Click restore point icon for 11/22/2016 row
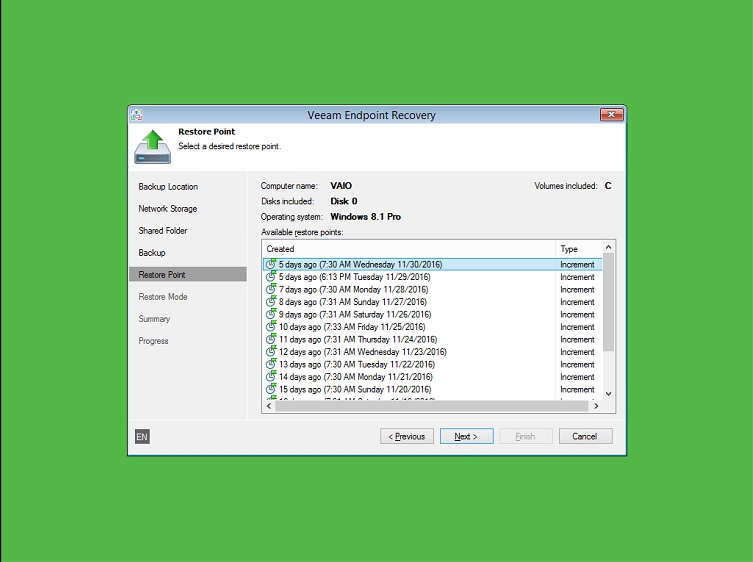This screenshot has width=753, height=562. click(x=271, y=364)
